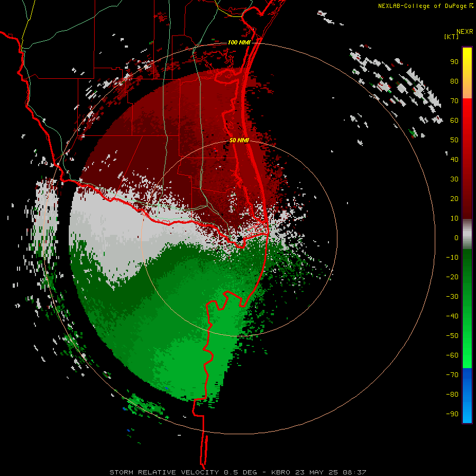This screenshot has width=476, height=476.
Task: Click the -50 value on the velocity scale
Action: click(452, 336)
